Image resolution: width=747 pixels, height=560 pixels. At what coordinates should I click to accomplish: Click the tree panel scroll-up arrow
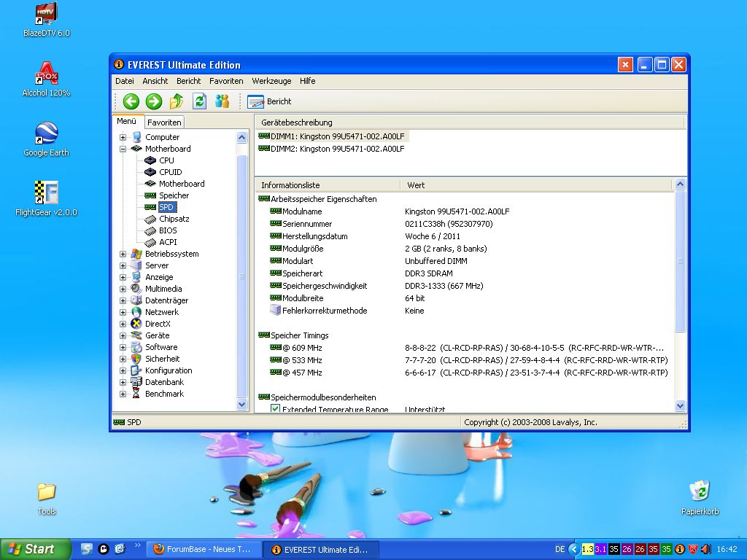[x=241, y=138]
